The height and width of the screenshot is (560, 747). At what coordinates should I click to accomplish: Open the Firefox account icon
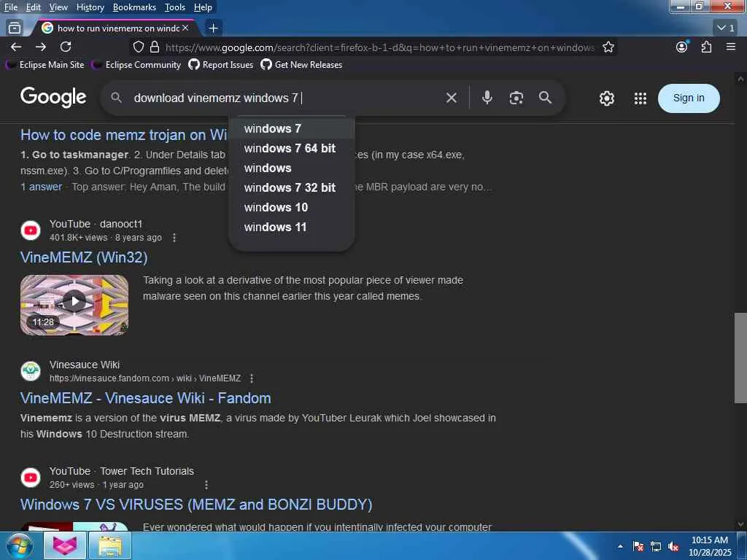point(682,47)
